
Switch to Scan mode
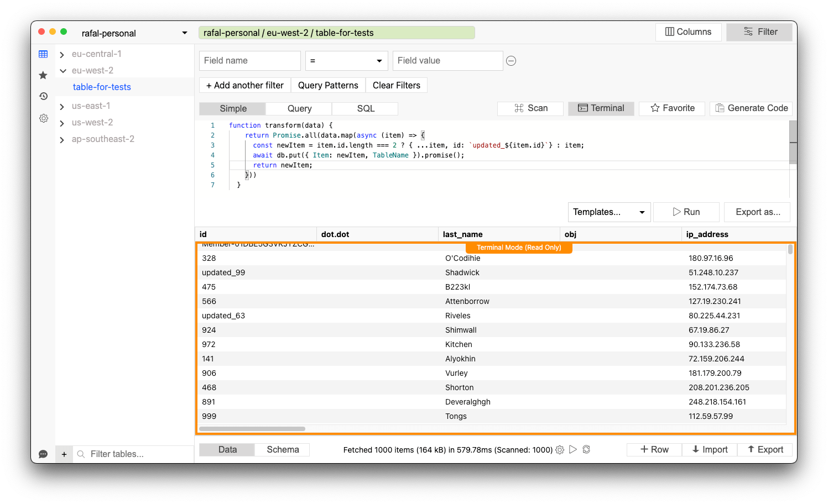[530, 108]
